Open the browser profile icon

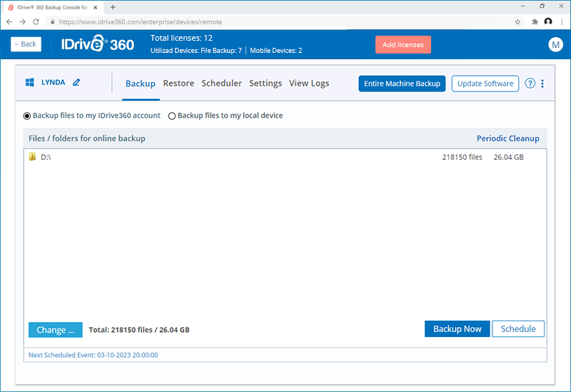(548, 21)
